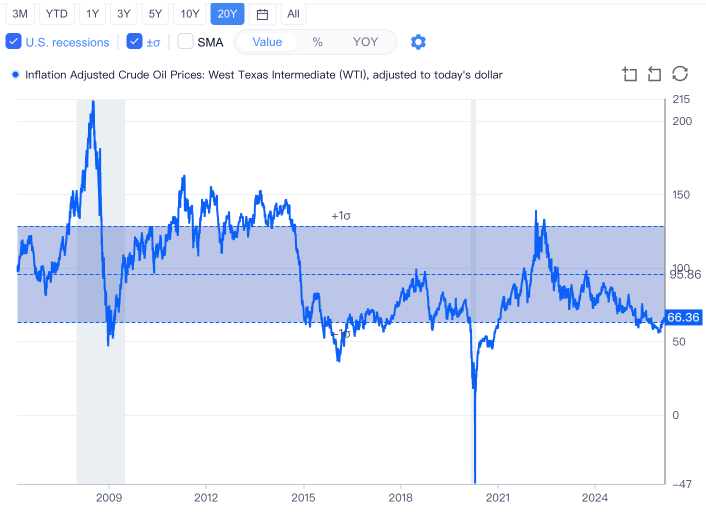
Task: Choose the 10Y time range
Action: click(190, 14)
